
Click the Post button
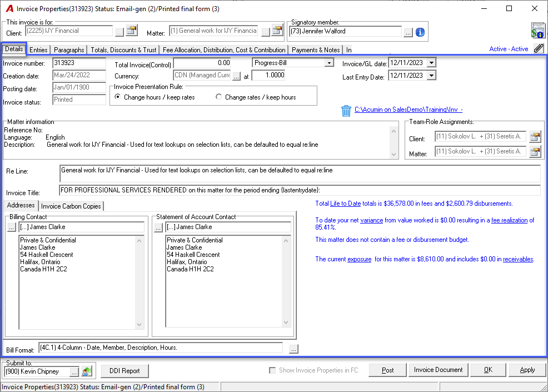pyautogui.click(x=387, y=370)
